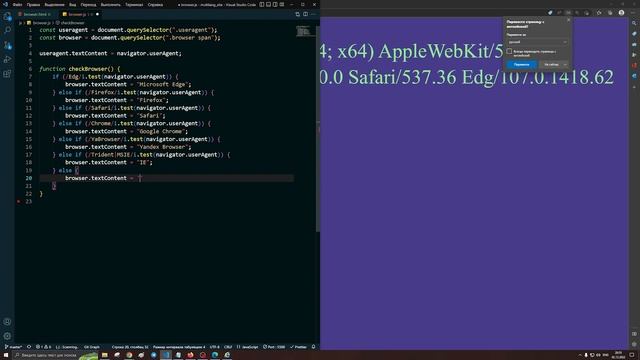This screenshot has height=360, width=640.
Task: Click the master branch selector in status bar
Action: pyautogui.click(x=13, y=347)
